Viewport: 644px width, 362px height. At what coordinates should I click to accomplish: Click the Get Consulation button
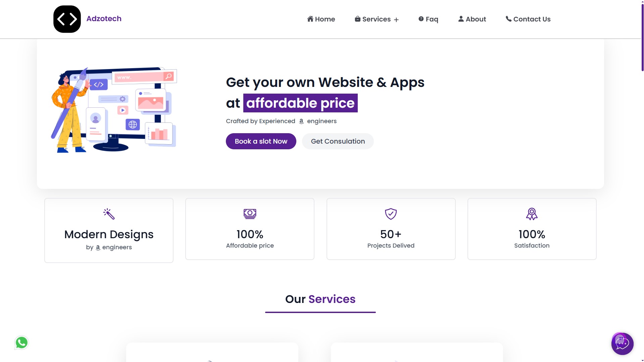click(x=338, y=141)
